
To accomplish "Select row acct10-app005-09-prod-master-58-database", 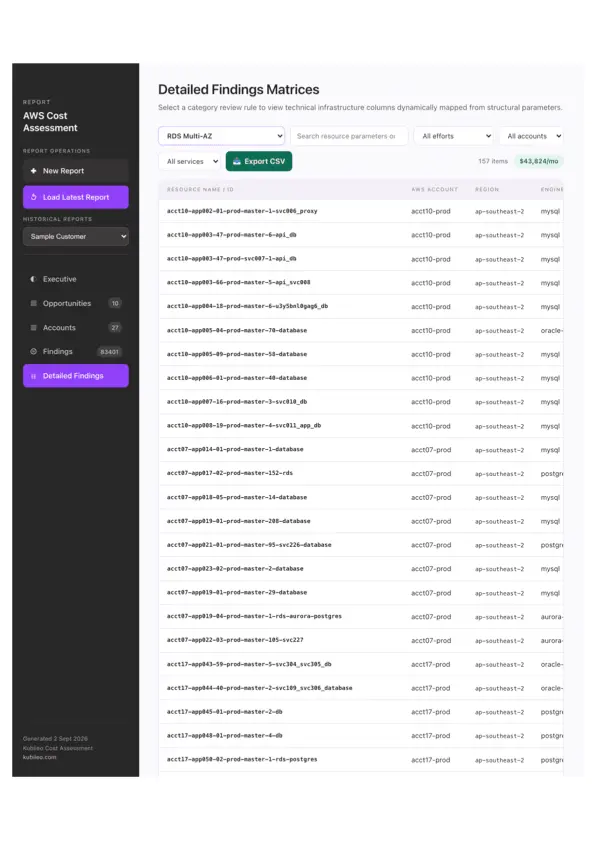I will (361, 354).
